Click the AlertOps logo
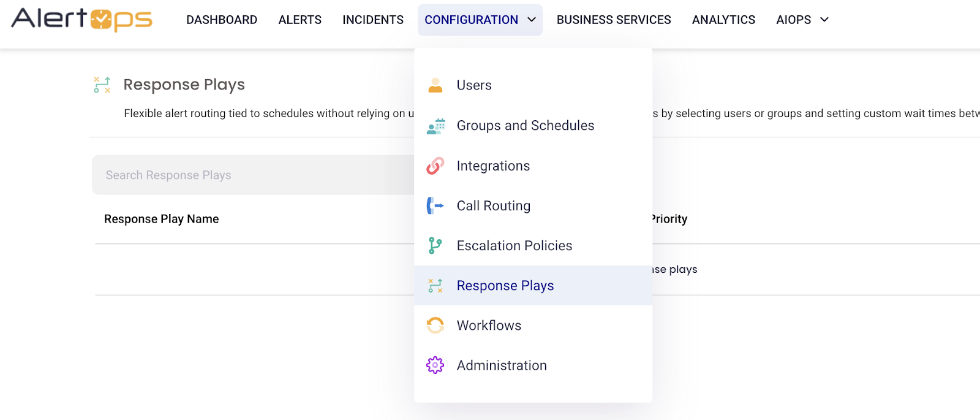 [x=81, y=19]
